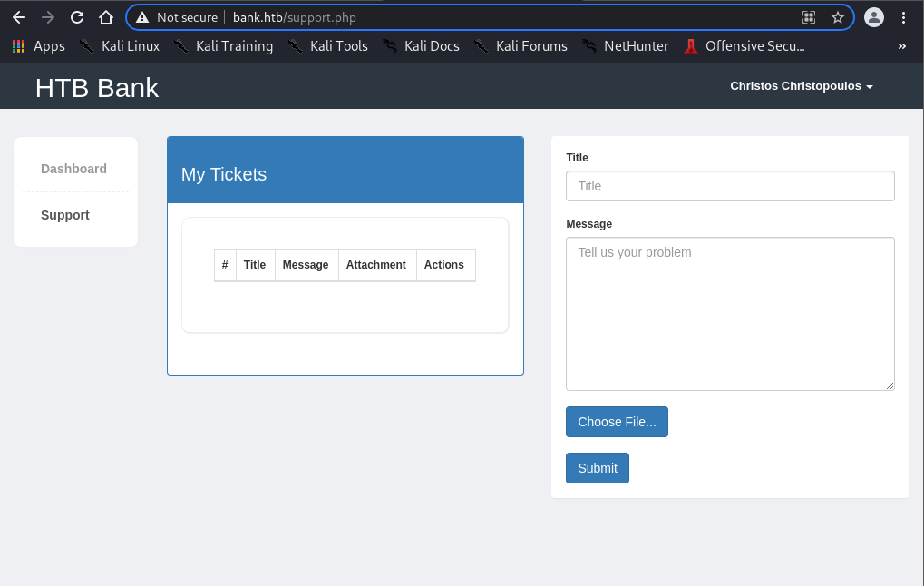Go to browser home icon
The image size is (924, 586).
tap(106, 17)
